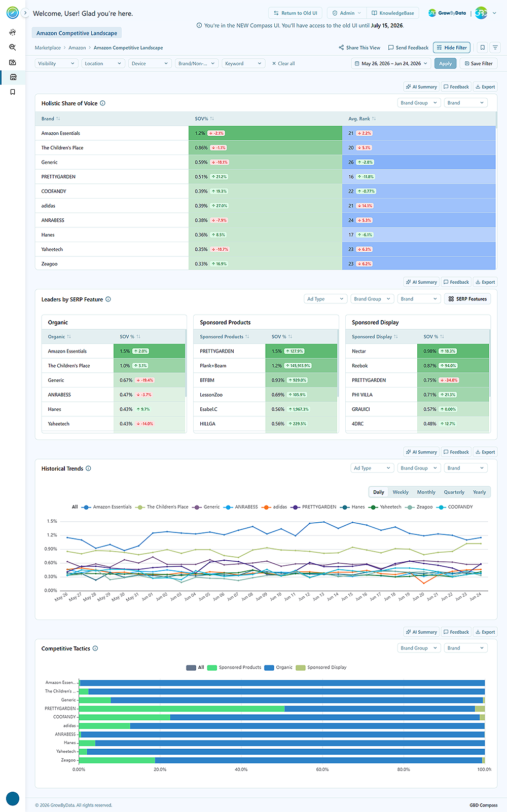The height and width of the screenshot is (812, 507).
Task: Click the info icon next to Holistic Share of Voice
Action: (102, 103)
